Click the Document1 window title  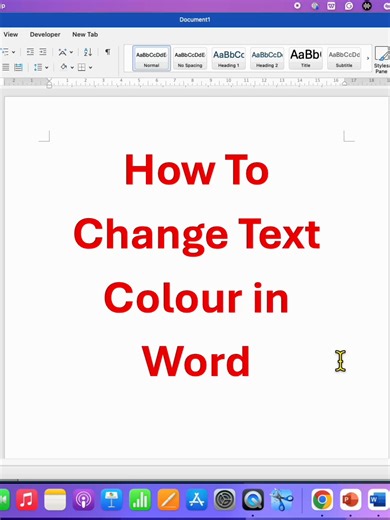[195, 20]
